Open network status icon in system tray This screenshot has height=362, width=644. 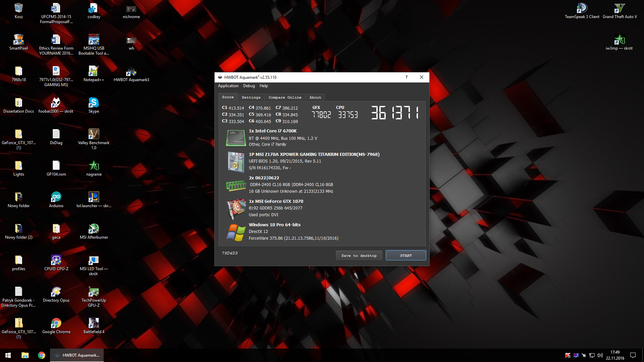[592, 355]
